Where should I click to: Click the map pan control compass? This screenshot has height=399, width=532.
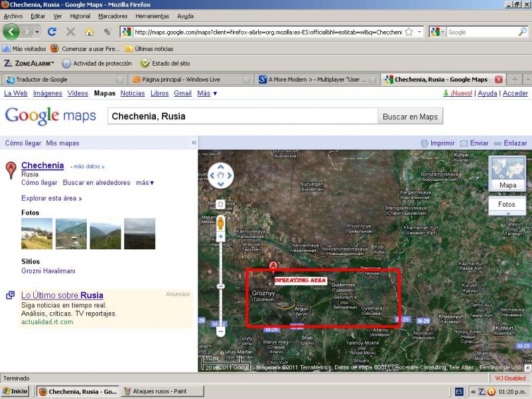(x=220, y=176)
